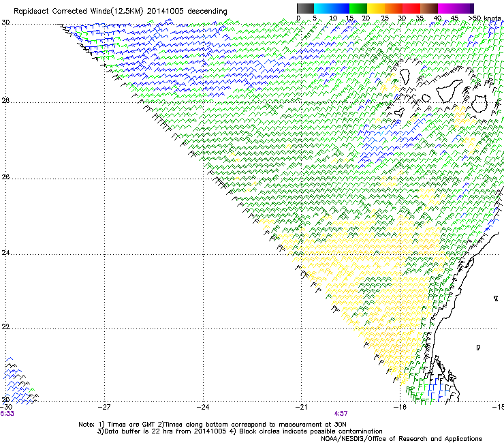Pick the yellow 20–25 knots legend segment
Screen dimensions: 504x443
click(376, 8)
